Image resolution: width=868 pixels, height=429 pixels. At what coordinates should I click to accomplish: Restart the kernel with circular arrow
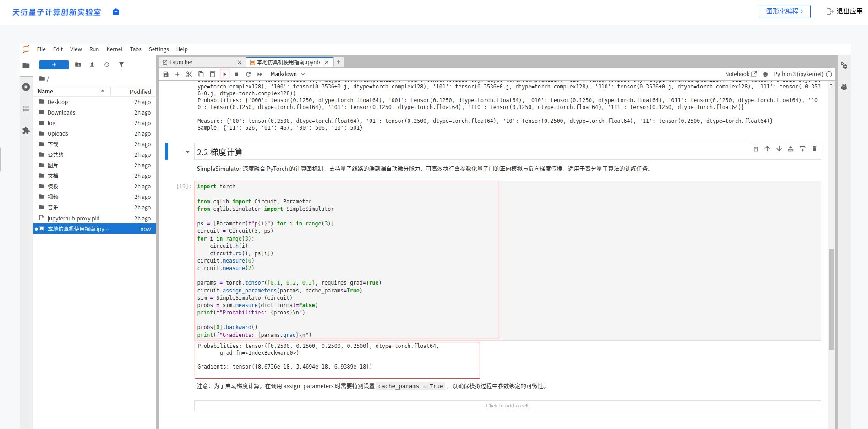pyautogui.click(x=248, y=74)
